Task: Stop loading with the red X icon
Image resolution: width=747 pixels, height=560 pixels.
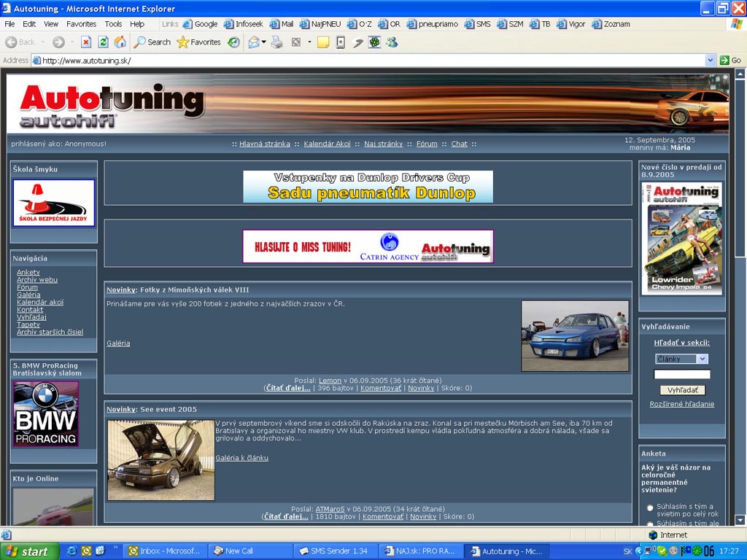Action: pos(86,42)
